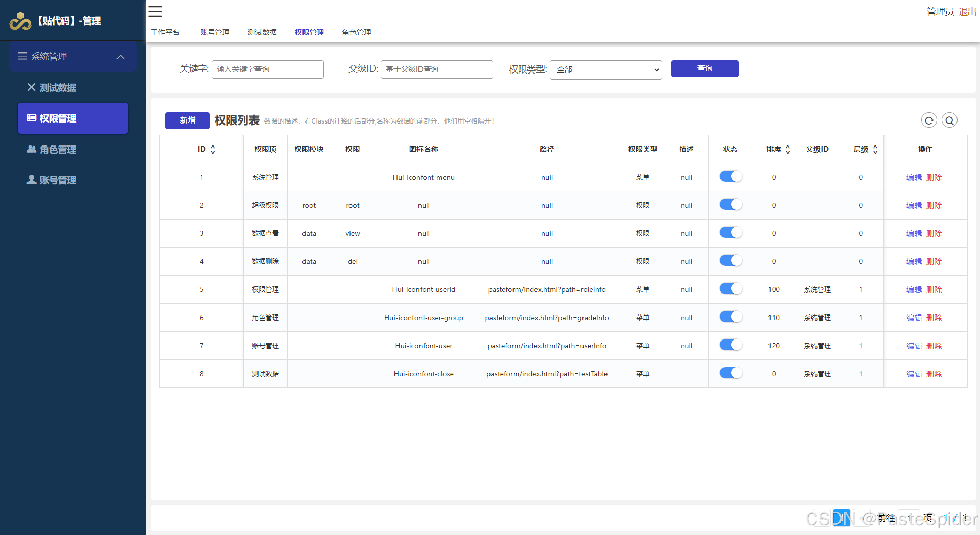Select the 权限管理 tab
Screen dimensions: 980x535
(309, 32)
